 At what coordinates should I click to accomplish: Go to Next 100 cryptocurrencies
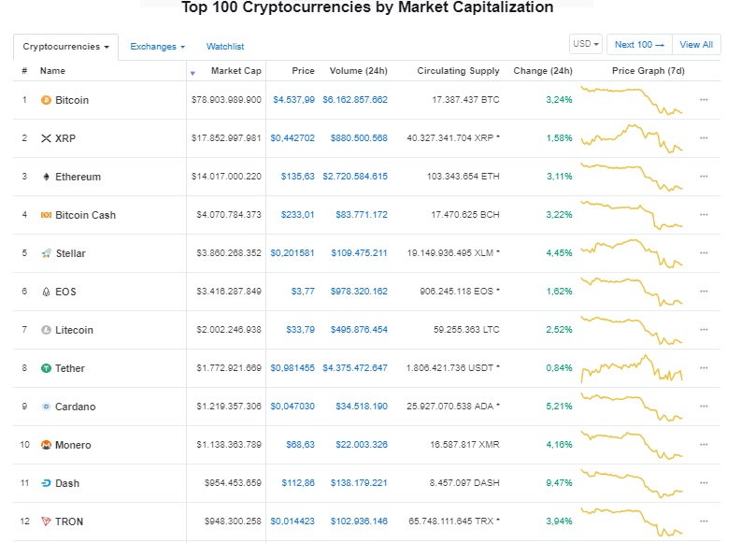639,44
